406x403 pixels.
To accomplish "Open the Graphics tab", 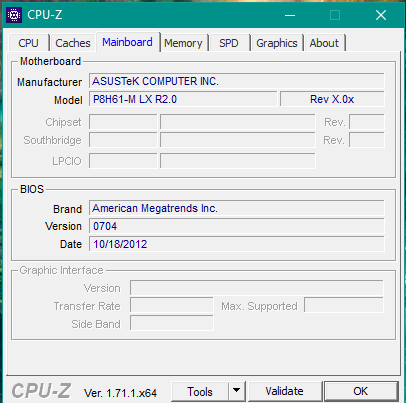I will click(x=277, y=43).
